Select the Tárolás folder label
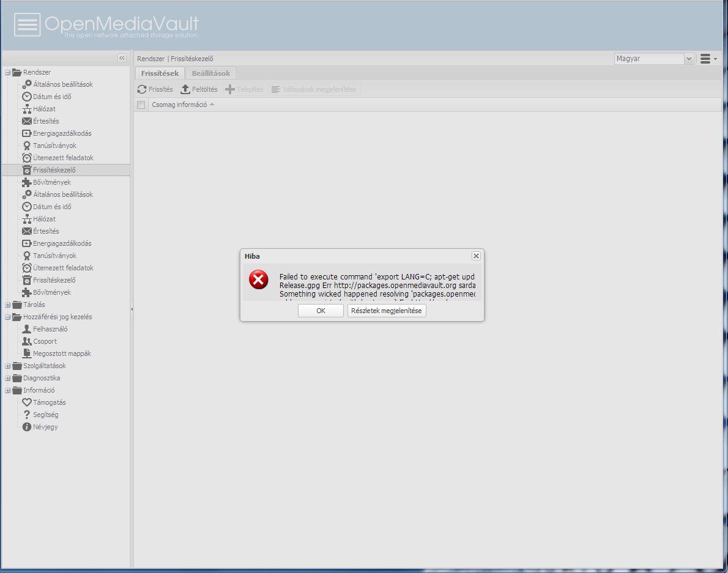 pos(34,305)
